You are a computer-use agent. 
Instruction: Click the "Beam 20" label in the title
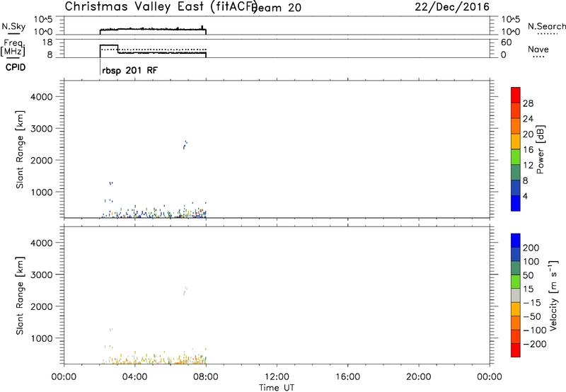pyautogui.click(x=276, y=7)
